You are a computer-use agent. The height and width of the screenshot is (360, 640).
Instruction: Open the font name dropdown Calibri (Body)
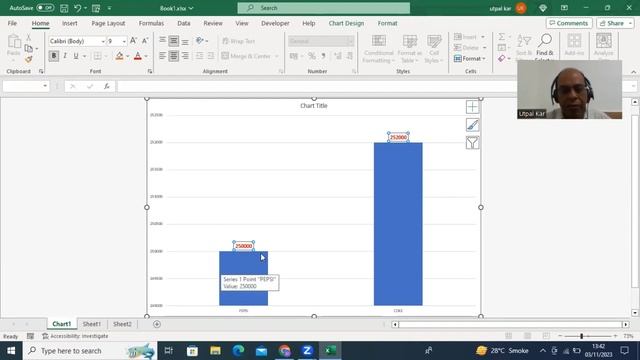tap(103, 41)
